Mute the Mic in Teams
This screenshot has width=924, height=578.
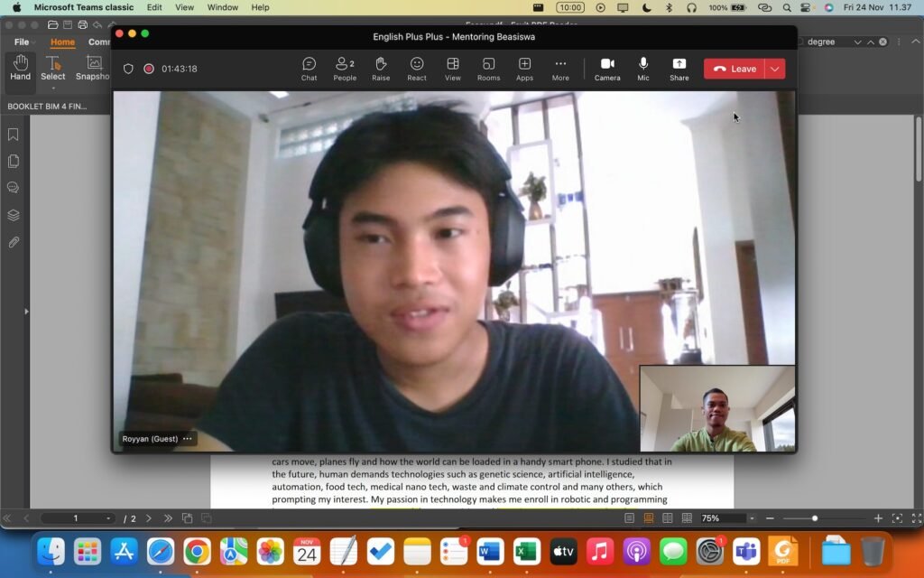tap(642, 69)
